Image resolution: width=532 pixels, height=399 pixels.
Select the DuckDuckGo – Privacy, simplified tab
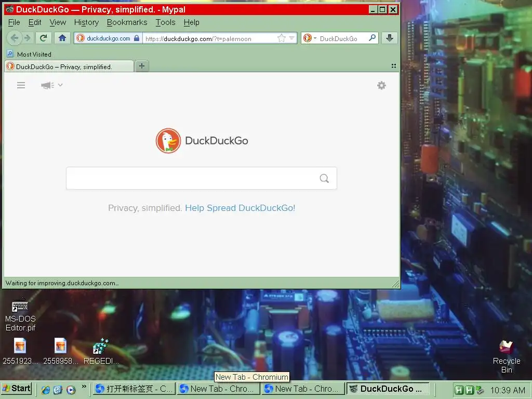coord(69,66)
